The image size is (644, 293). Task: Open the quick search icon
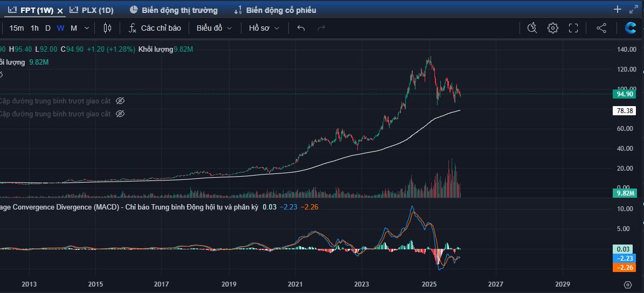[532, 28]
